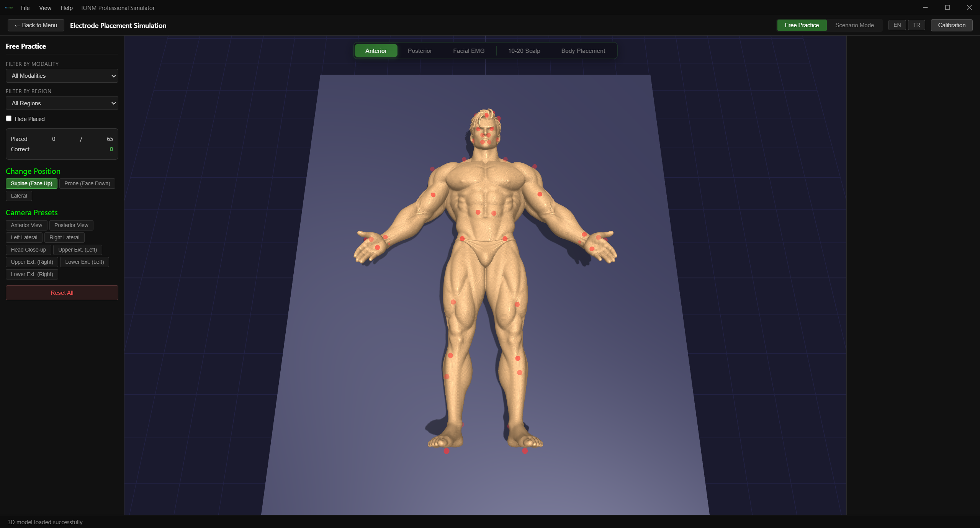Apply the Left Lateral camera preset
The height and width of the screenshot is (528, 980).
coord(24,237)
